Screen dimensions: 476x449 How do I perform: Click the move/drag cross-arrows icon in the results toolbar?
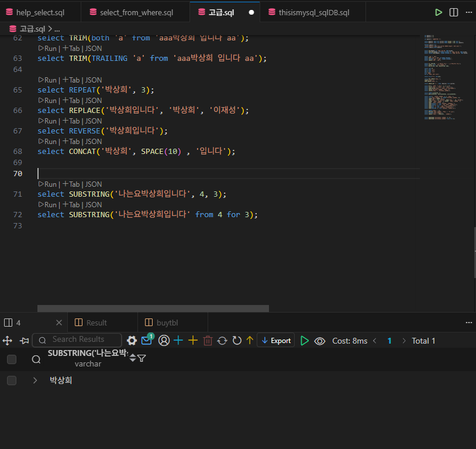(7, 341)
